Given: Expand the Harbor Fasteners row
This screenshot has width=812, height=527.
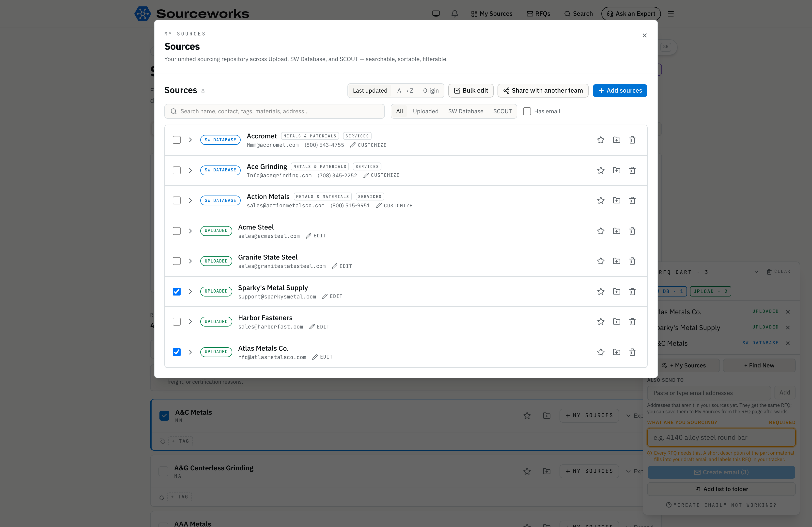Looking at the screenshot, I should (x=190, y=322).
